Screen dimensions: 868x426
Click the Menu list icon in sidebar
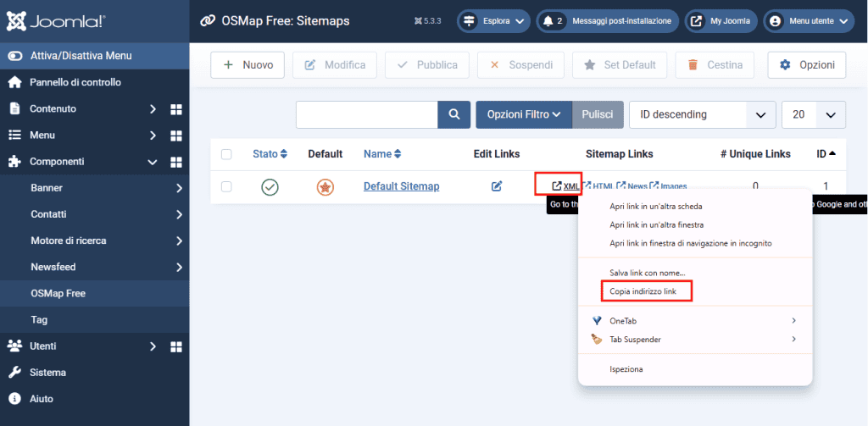[15, 135]
